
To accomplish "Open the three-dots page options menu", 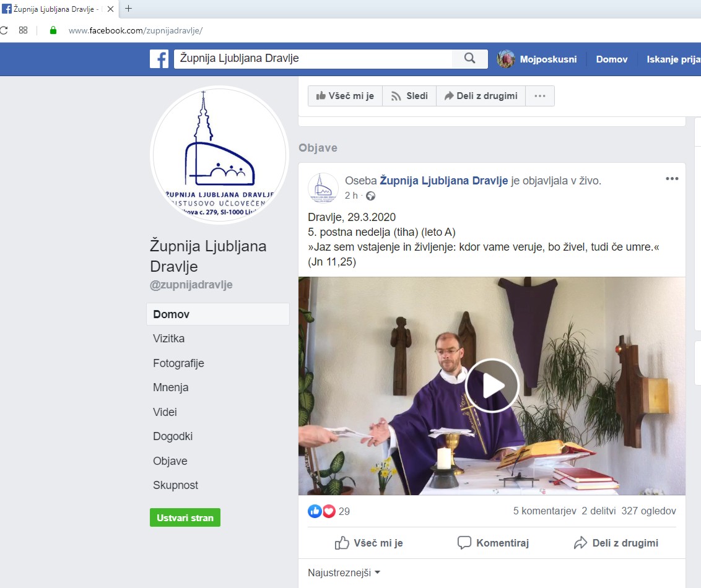I will (x=540, y=96).
